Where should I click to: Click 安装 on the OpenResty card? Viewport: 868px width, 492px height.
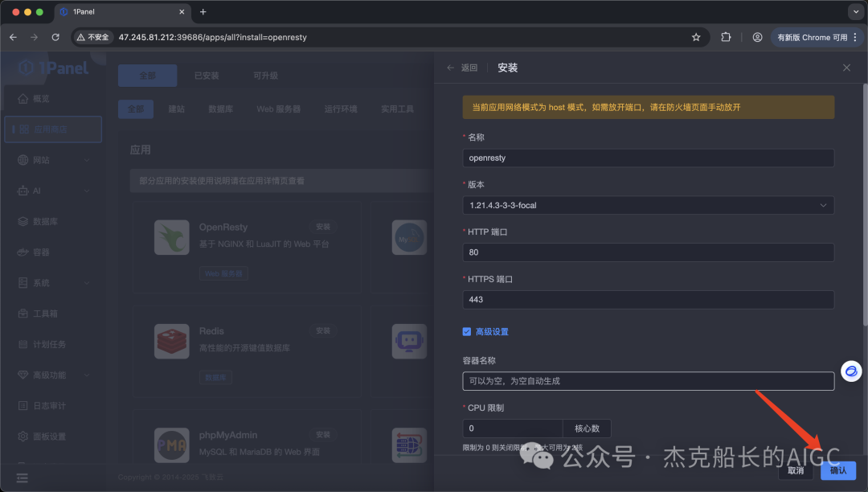pos(323,227)
